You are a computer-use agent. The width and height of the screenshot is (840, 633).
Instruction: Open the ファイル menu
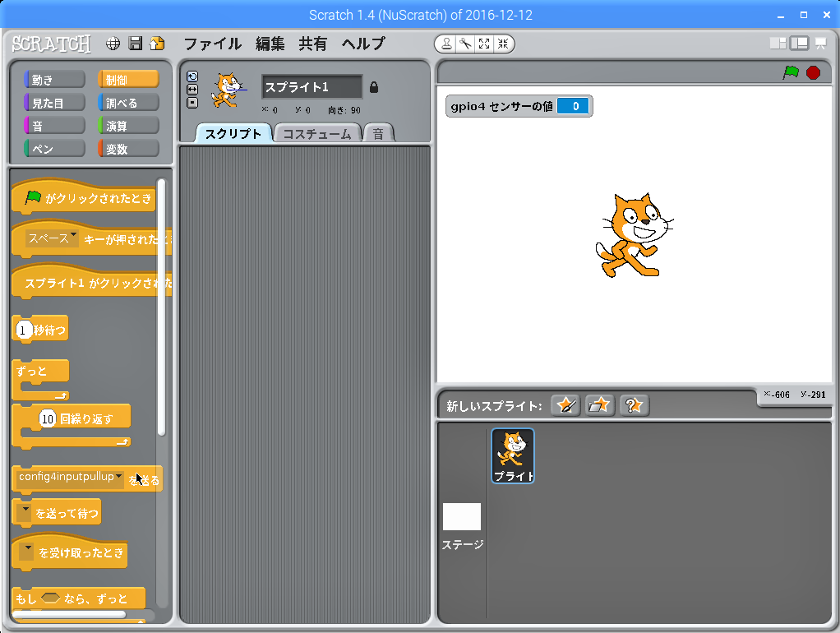213,44
